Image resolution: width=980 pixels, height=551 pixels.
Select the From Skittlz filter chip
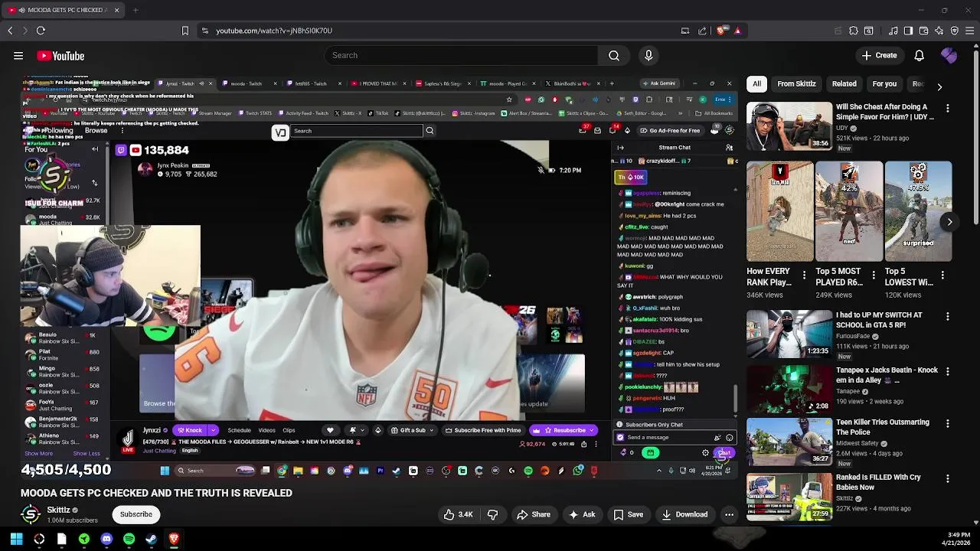click(x=796, y=83)
